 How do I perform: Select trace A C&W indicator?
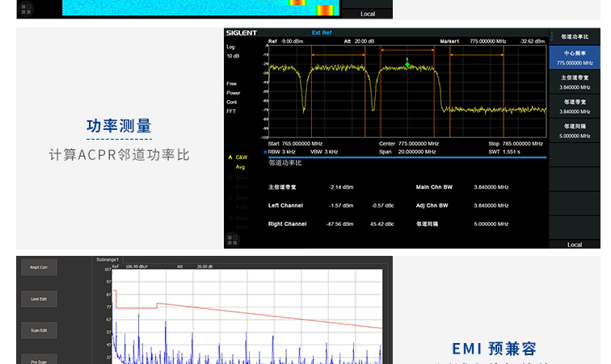tap(238, 157)
